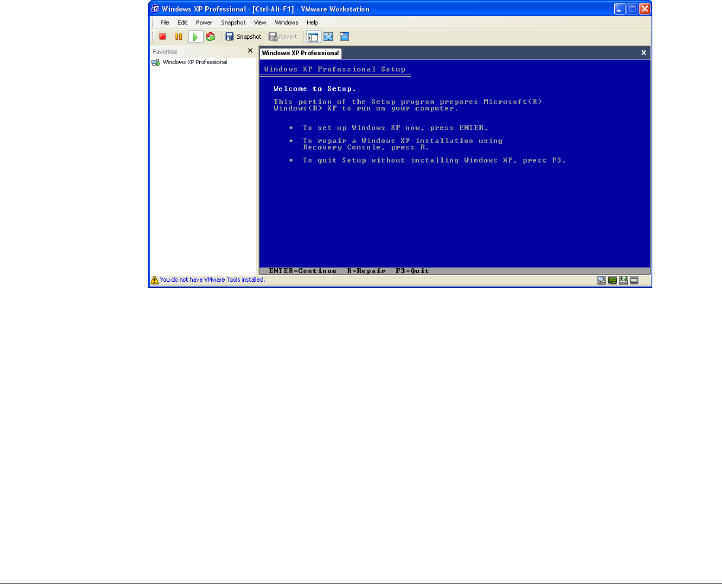
Task: Open the Power menu
Action: 204,23
